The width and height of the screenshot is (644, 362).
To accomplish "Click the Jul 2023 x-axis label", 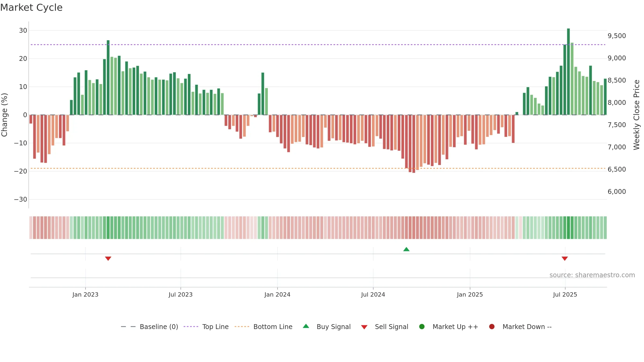I will coord(181,295).
